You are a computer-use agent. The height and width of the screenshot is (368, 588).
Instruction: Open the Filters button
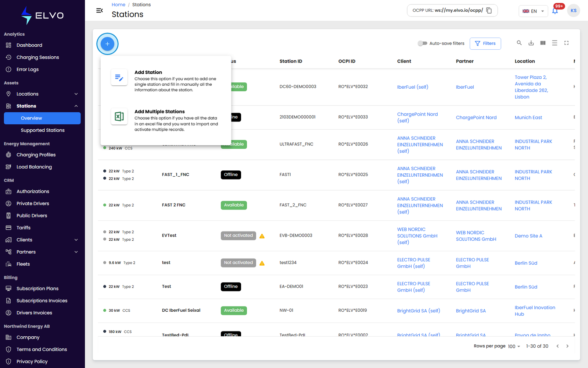485,43
